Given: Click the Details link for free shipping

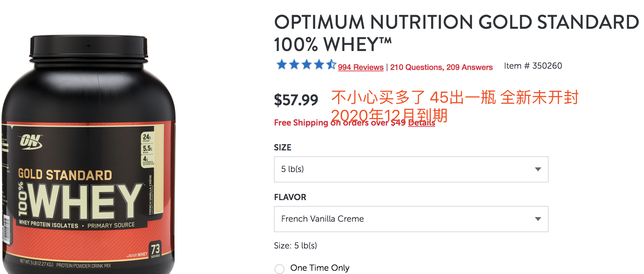Looking at the screenshot, I should tap(421, 123).
